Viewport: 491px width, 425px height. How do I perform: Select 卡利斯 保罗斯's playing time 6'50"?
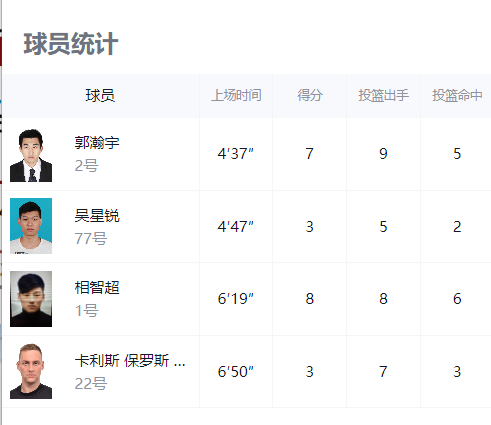(236, 372)
